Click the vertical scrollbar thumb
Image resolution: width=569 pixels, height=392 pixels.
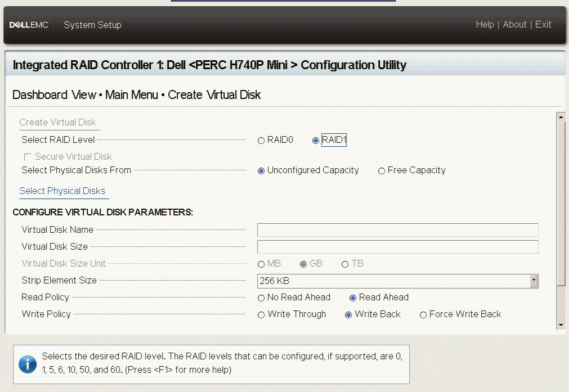[x=561, y=204]
